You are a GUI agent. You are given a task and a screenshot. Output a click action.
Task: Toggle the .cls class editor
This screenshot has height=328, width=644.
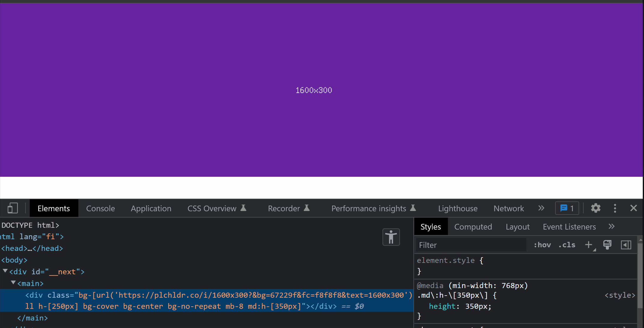point(567,245)
